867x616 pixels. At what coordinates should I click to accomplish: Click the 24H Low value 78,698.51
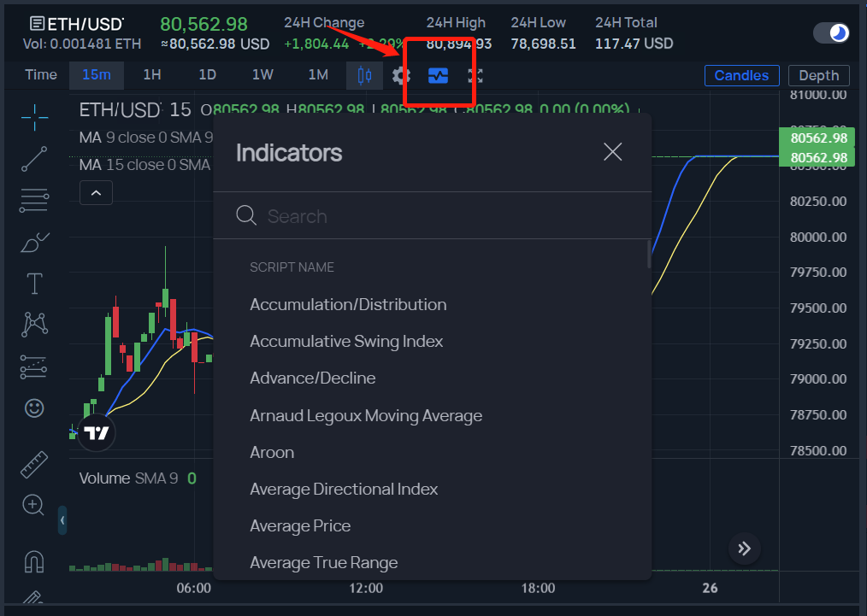(543, 44)
